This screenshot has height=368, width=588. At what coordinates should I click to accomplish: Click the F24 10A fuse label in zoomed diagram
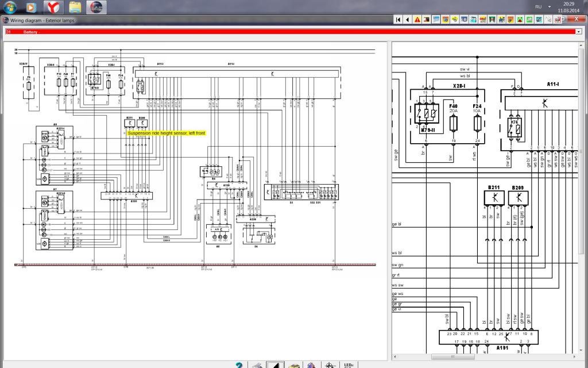click(477, 109)
